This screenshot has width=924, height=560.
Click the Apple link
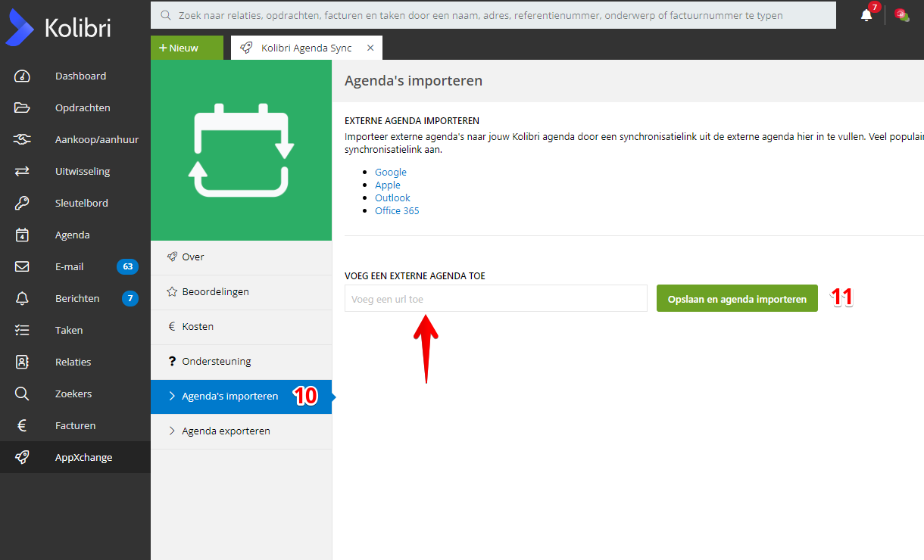[x=388, y=185]
